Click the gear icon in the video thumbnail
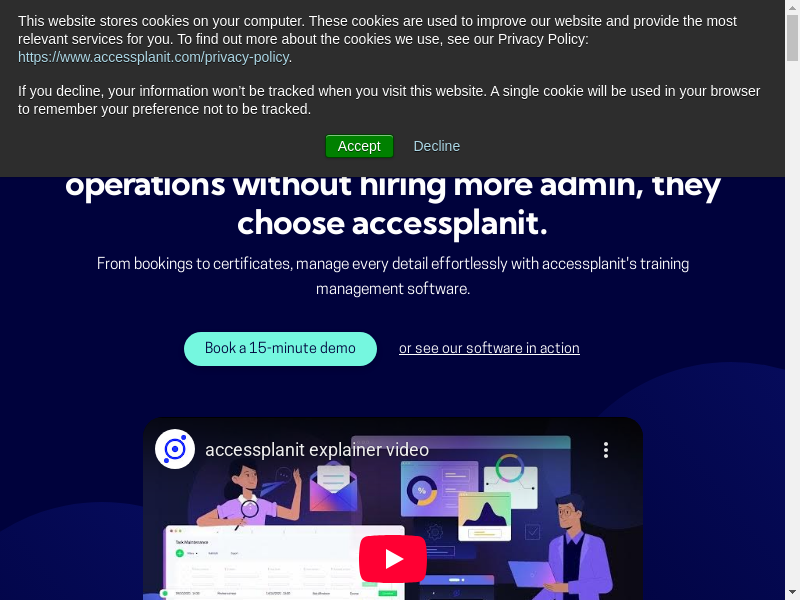This screenshot has height=600, width=800. [x=435, y=532]
